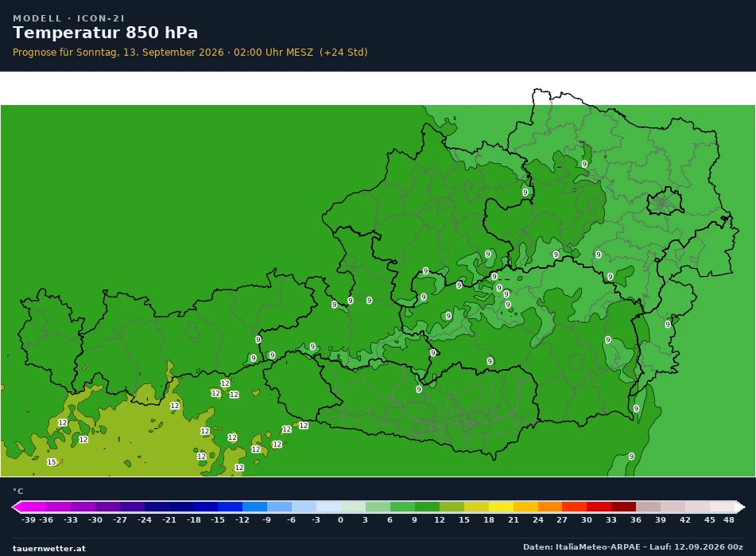This screenshot has height=556, width=756.
Task: Pick the blue swatch between -12 and -9
Action: pyautogui.click(x=254, y=507)
